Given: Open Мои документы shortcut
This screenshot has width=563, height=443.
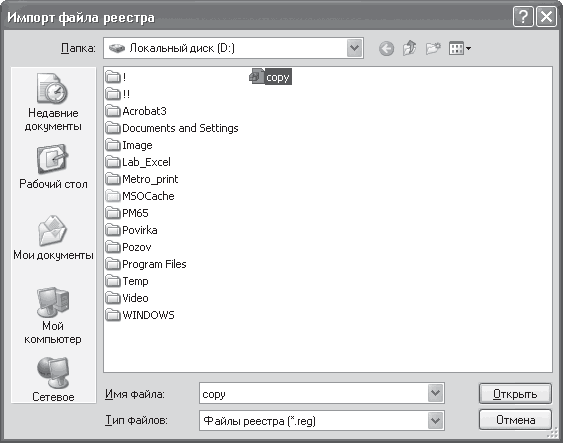Looking at the screenshot, I should point(53,238).
